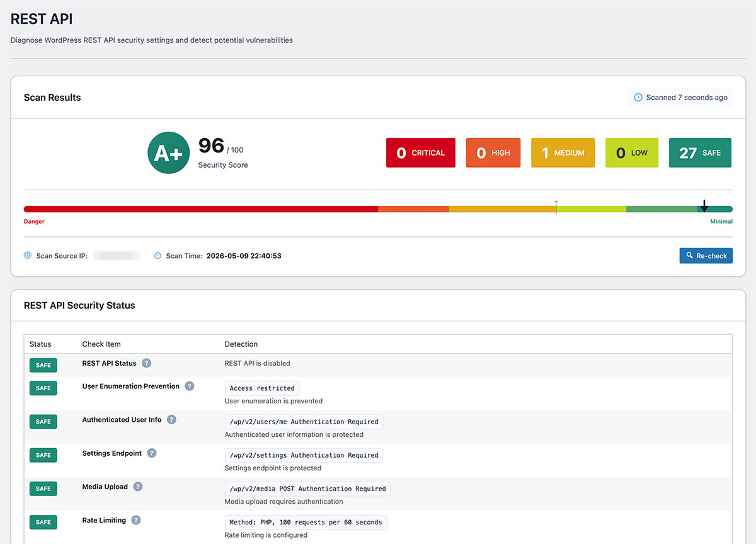Click 'Rate limiting is configured' text

click(x=266, y=535)
